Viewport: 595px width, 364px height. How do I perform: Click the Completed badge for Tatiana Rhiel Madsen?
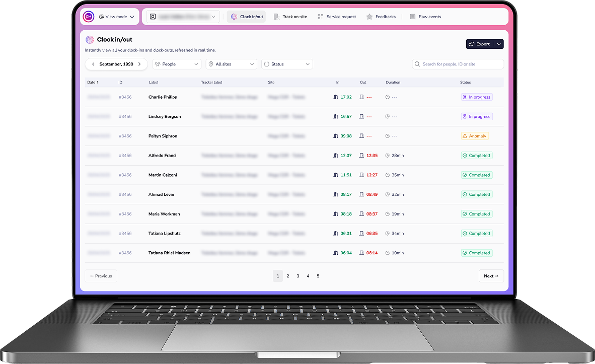(477, 253)
